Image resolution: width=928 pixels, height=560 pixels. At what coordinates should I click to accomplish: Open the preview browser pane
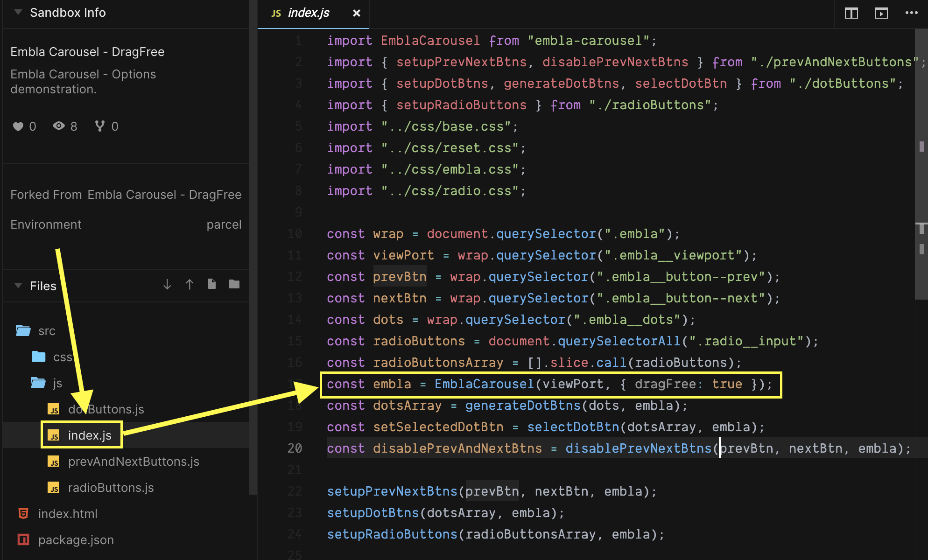881,13
